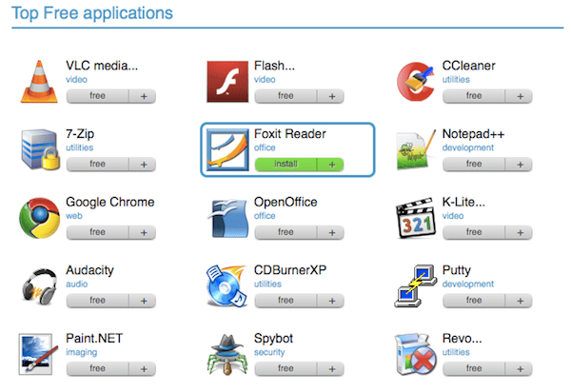The width and height of the screenshot is (571, 392).
Task: Open the utilities category link under CCleaner
Action: (x=458, y=81)
